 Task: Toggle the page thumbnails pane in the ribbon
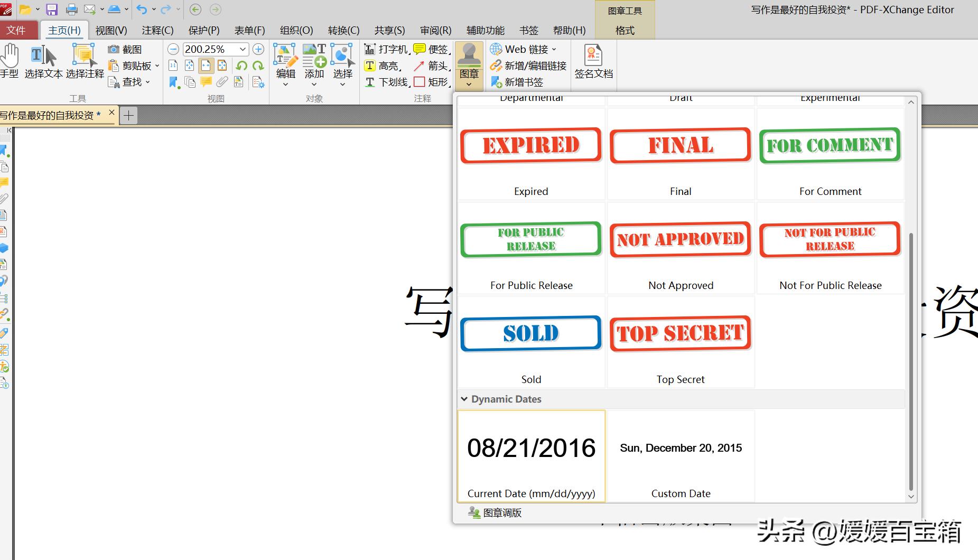(190, 82)
